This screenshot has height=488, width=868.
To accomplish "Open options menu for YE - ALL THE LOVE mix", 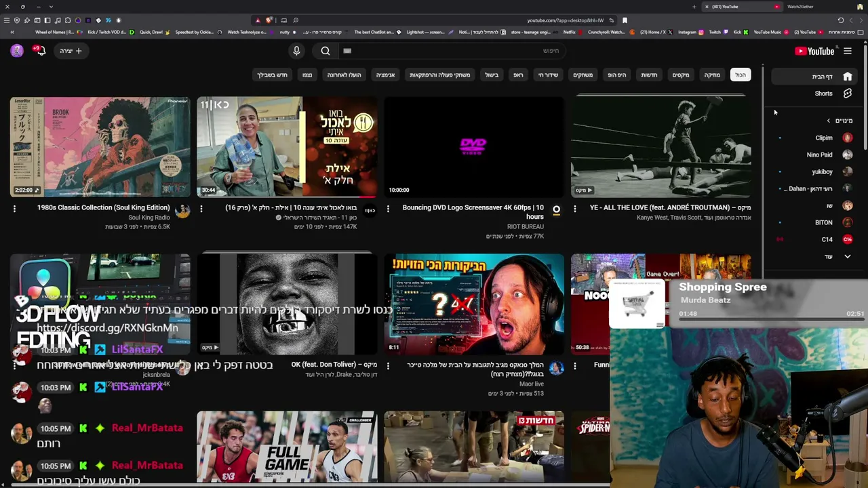I will 575,209.
